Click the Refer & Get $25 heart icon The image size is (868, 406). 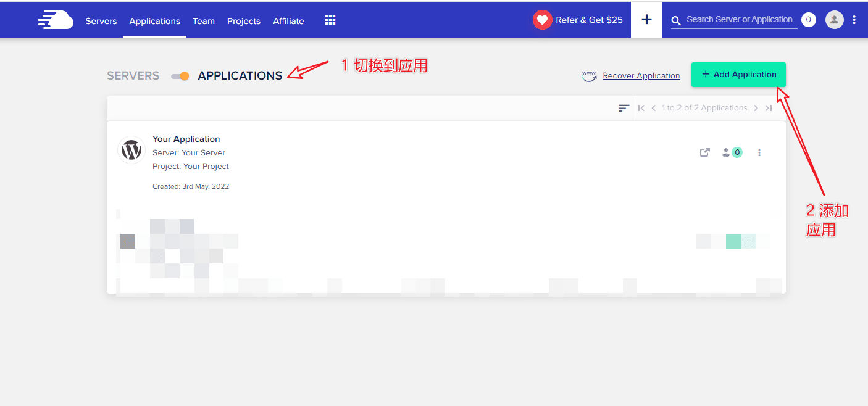[x=543, y=19]
